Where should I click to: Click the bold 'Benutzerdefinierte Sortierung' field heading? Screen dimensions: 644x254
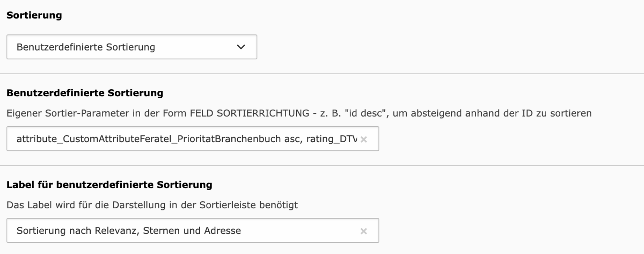pyautogui.click(x=85, y=93)
